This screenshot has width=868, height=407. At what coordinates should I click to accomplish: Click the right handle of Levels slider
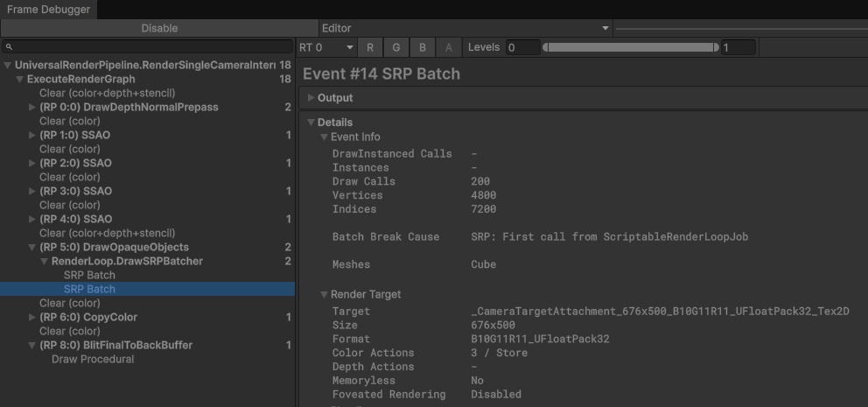coord(717,47)
